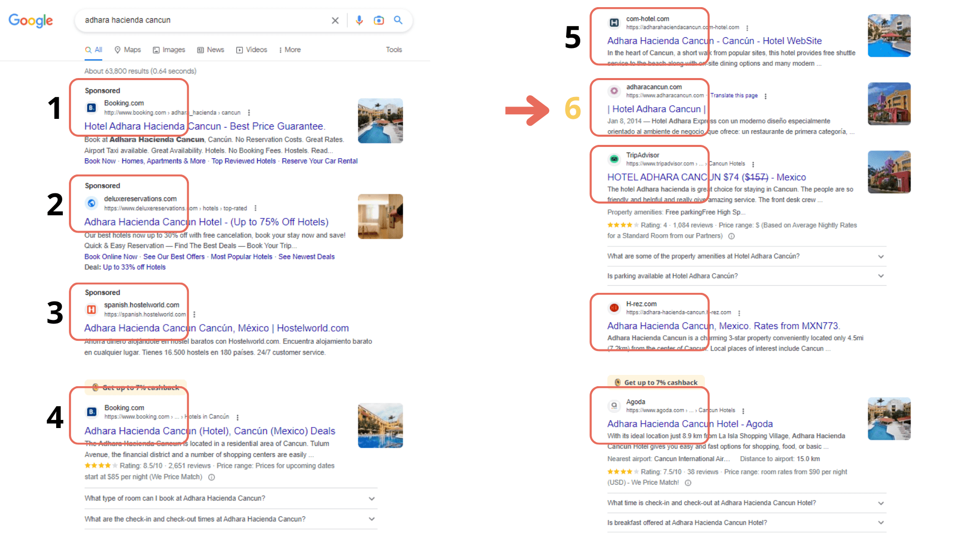Image resolution: width=980 pixels, height=551 pixels.
Task: Expand 'What type of room can I book' question
Action: click(231, 498)
